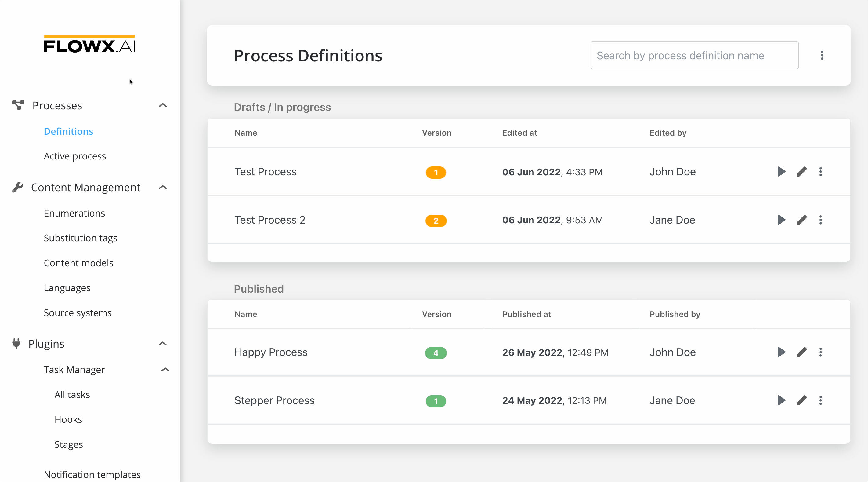Viewport: 868px width, 482px height.
Task: Run the Test Process definition
Action: (781, 172)
